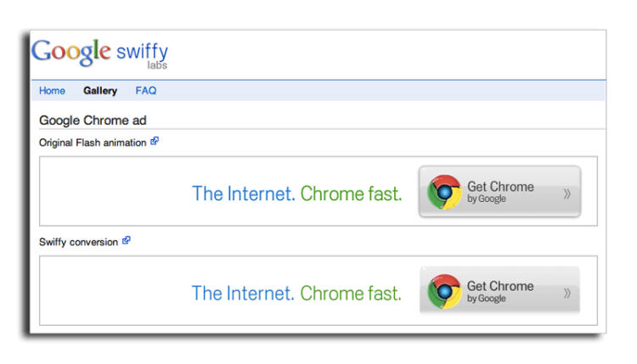Click the Google Chrome ad heading
The width and height of the screenshot is (637, 364).
click(93, 120)
